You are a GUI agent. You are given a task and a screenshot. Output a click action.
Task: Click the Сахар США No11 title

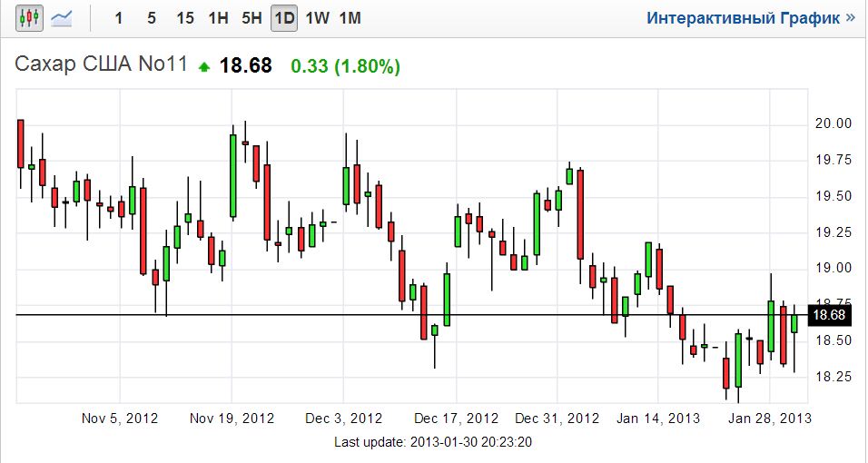[102, 64]
